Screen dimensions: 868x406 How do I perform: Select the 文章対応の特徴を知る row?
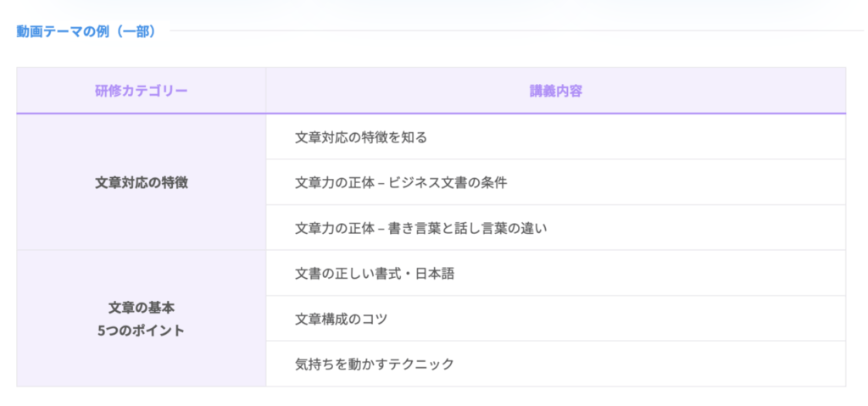(x=361, y=136)
